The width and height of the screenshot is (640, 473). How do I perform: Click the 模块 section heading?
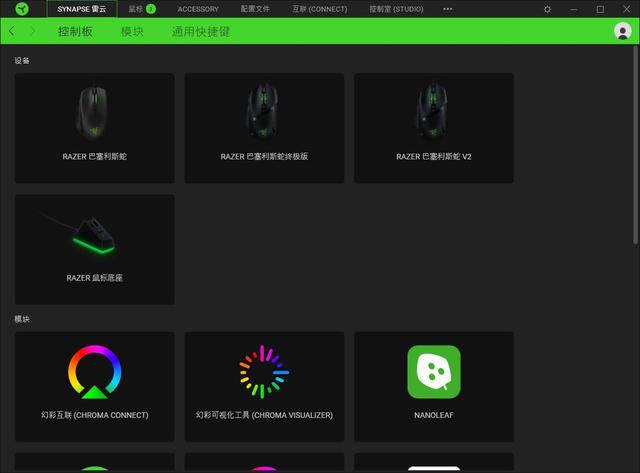[22, 319]
